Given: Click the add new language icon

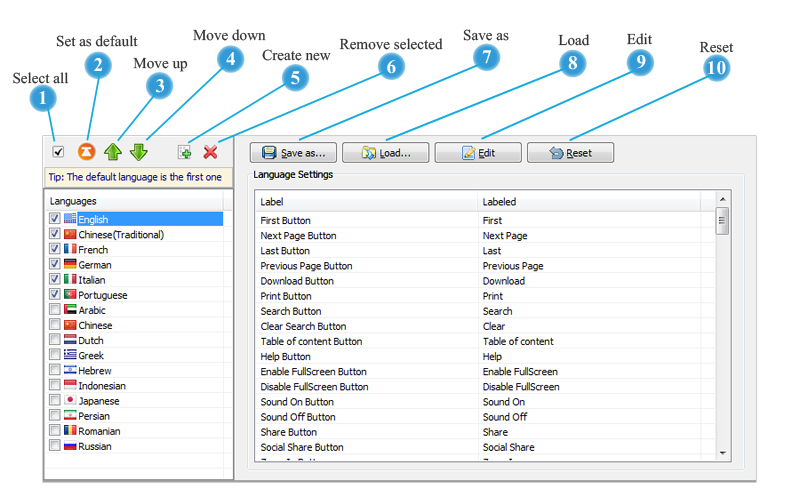Looking at the screenshot, I should coord(184,152).
